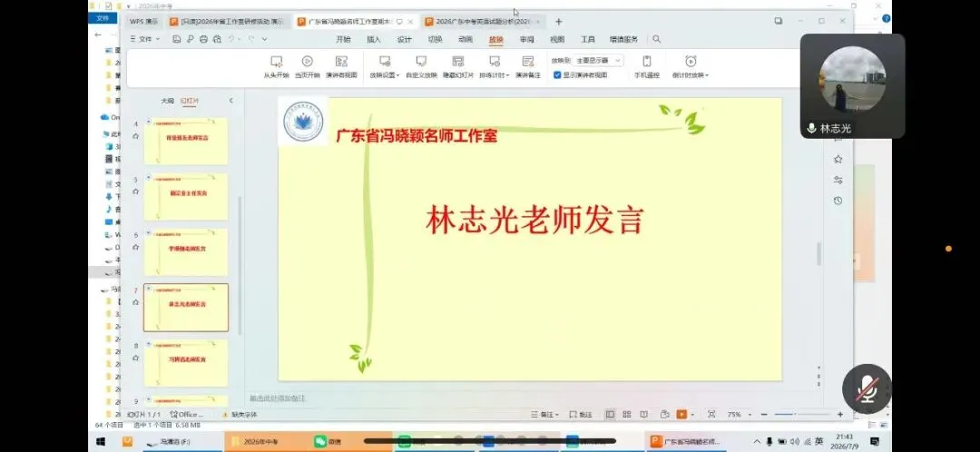Image resolution: width=980 pixels, height=452 pixels.
Task: Click the Office theme indicator in status bar
Action: click(187, 415)
